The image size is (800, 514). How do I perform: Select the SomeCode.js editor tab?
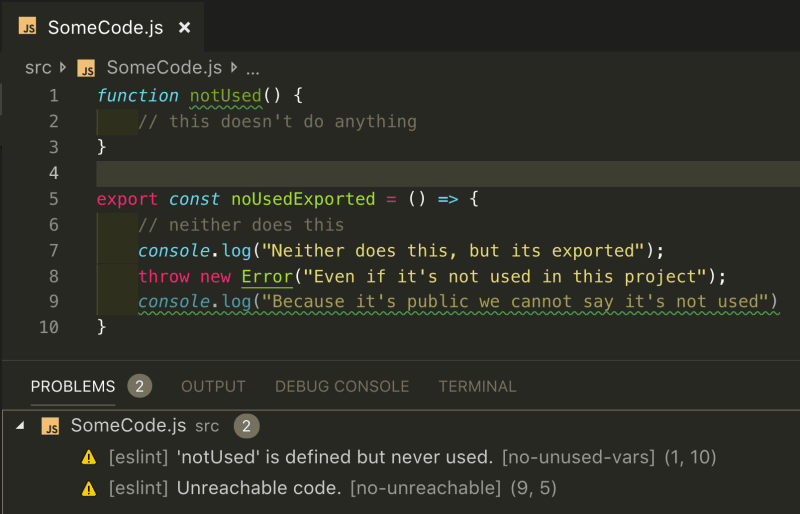[x=103, y=27]
